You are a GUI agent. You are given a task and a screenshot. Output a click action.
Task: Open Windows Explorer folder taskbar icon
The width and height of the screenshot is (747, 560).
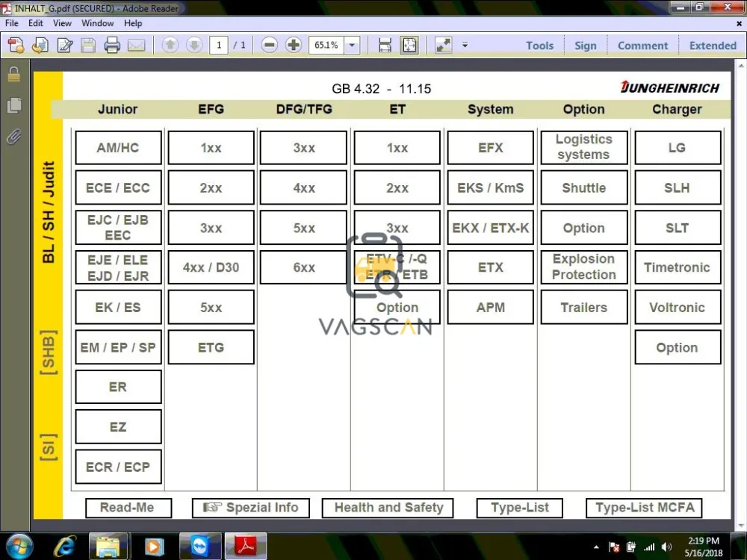point(108,547)
